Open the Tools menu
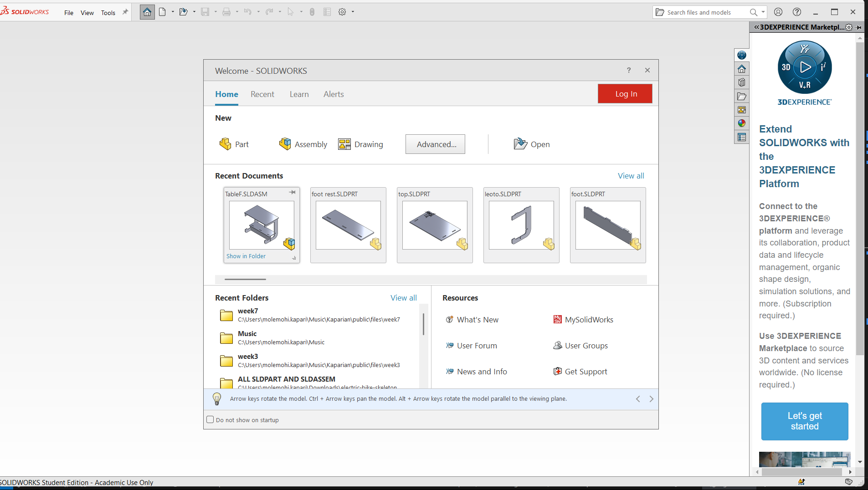 108,13
